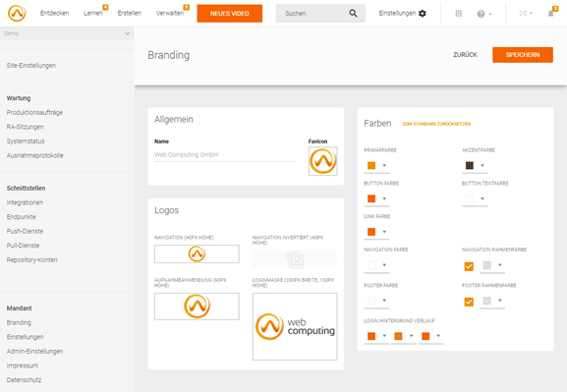This screenshot has height=392, width=567.
Task: Open Branding in sidebar
Action: point(19,322)
